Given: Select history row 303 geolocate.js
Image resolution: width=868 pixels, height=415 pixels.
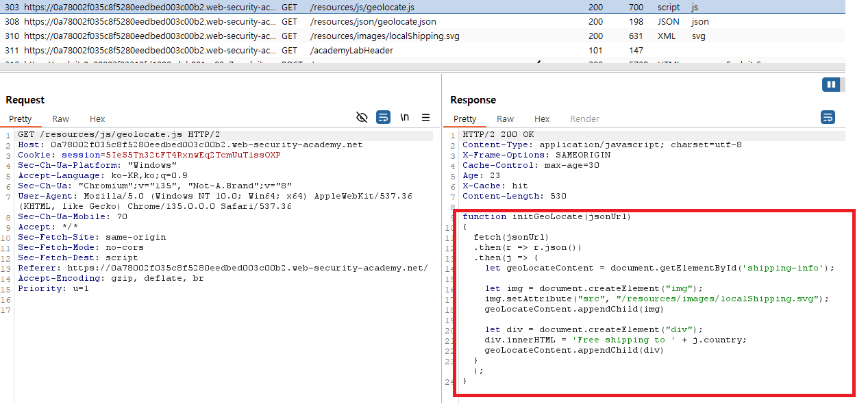Looking at the screenshot, I should pyautogui.click(x=423, y=7).
